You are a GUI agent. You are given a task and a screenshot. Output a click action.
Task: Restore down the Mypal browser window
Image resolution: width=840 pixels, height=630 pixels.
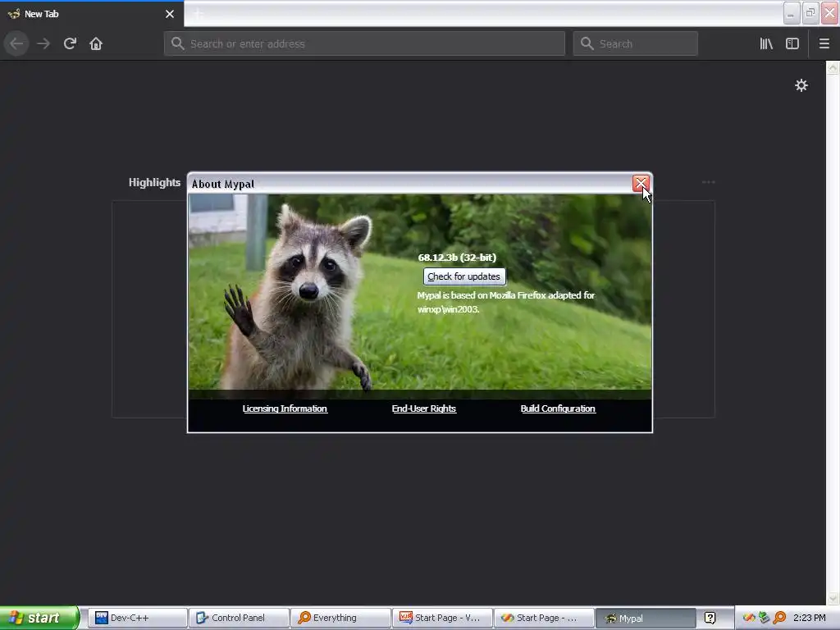tap(810, 13)
